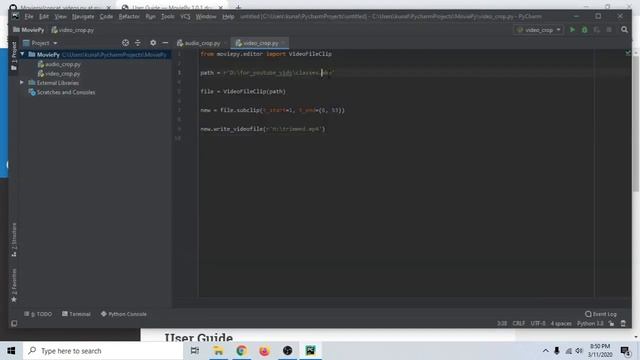Viewport: 640px width, 360px height.
Task: Run the video_crop configuration with the green play icon
Action: click(572, 30)
